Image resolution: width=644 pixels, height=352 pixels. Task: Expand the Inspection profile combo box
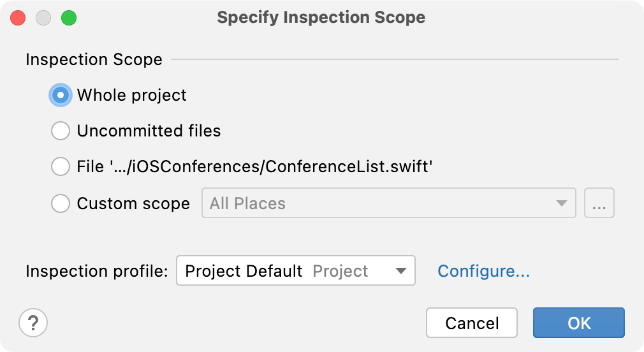[296, 270]
